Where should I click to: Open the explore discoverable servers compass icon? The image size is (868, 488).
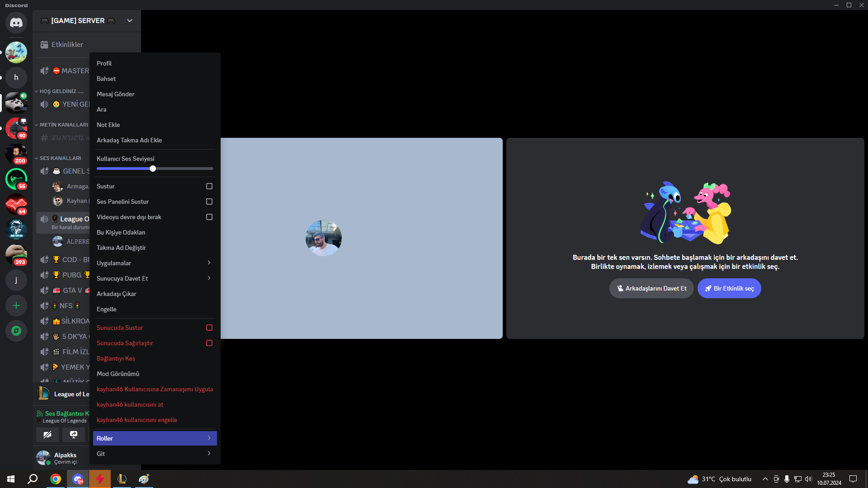(x=16, y=331)
